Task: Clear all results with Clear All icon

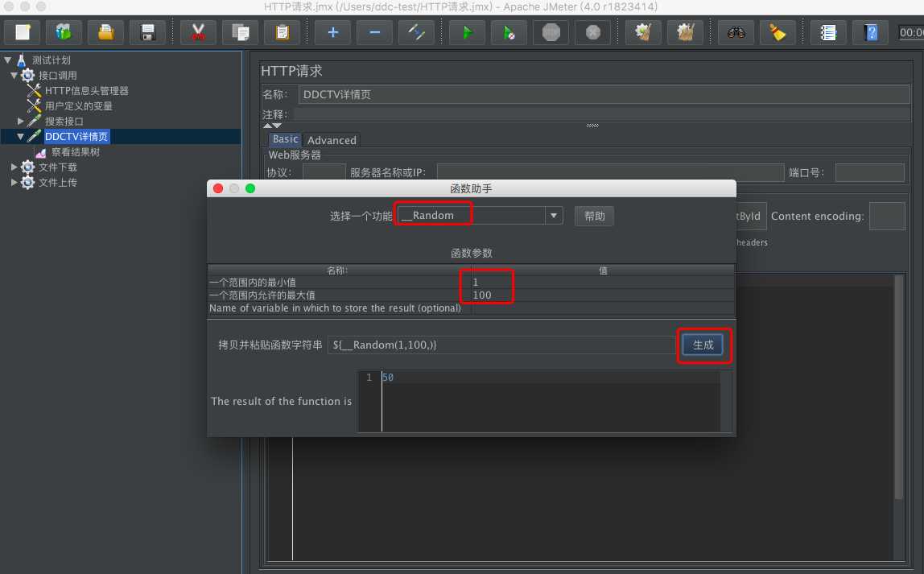Action: click(685, 32)
